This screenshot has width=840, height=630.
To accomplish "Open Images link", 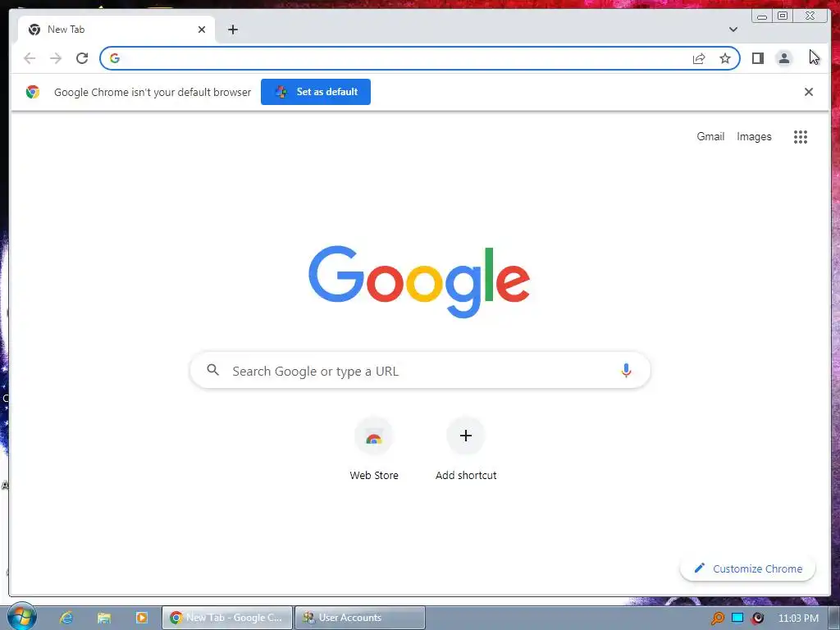I will (754, 137).
